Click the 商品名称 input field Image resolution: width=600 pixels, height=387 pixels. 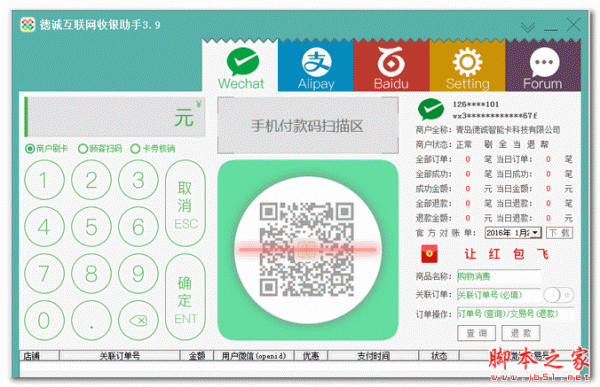coord(499,276)
